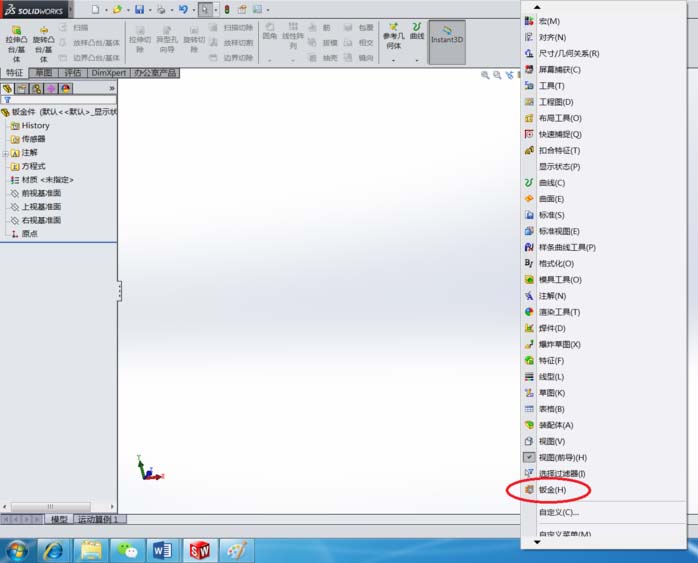This screenshot has height=563, width=698.
Task: Open dropdown arrow next to Undo icon
Action: click(194, 10)
